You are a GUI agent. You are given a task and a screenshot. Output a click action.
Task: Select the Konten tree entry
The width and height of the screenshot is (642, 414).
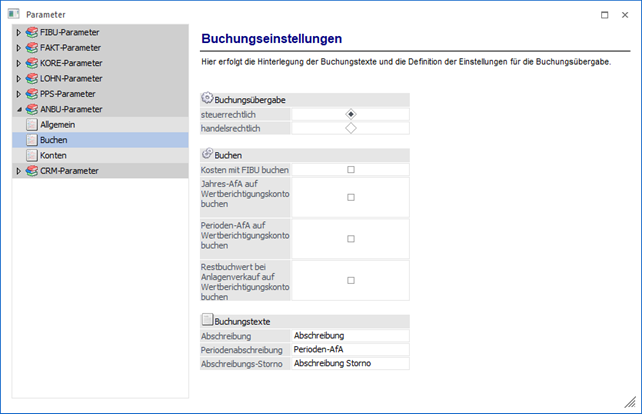pos(54,156)
